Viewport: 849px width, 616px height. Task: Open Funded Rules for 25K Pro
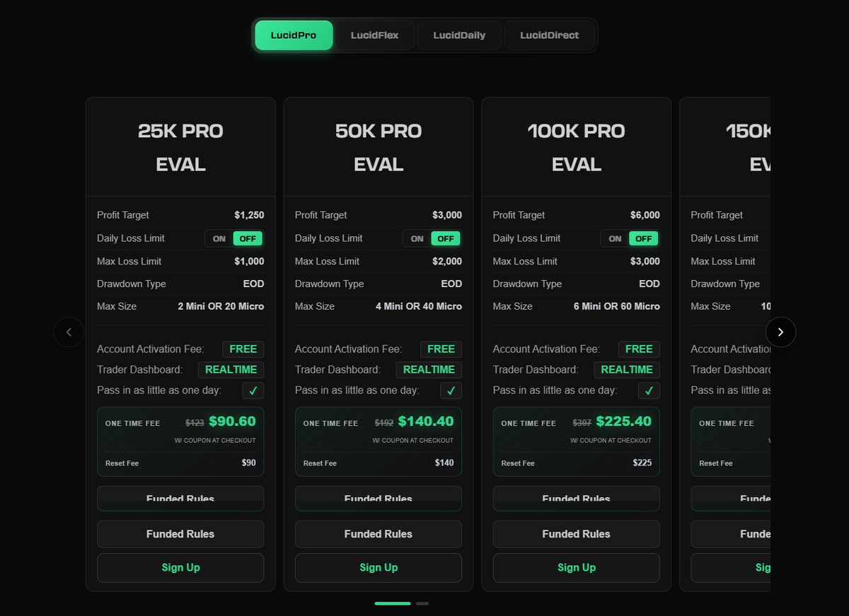pos(180,534)
